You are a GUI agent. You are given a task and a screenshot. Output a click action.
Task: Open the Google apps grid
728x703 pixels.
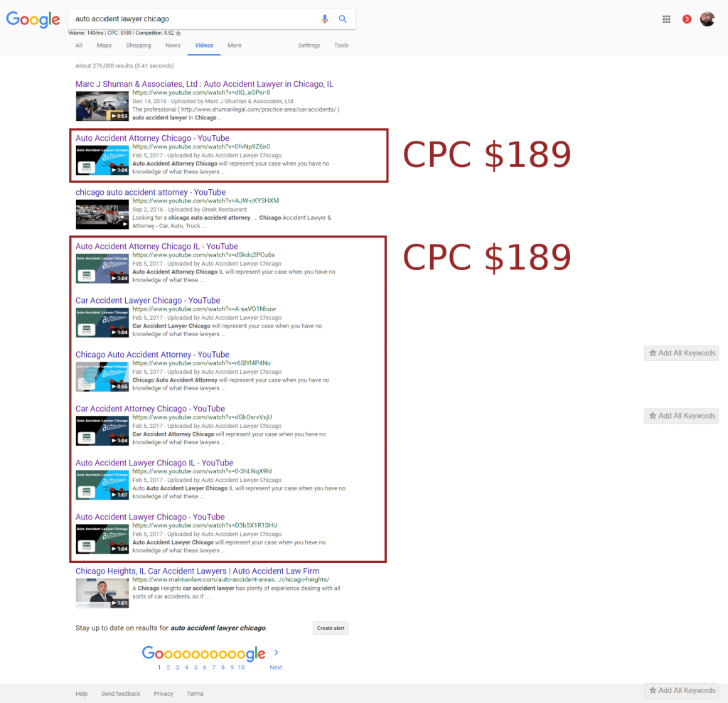[666, 19]
